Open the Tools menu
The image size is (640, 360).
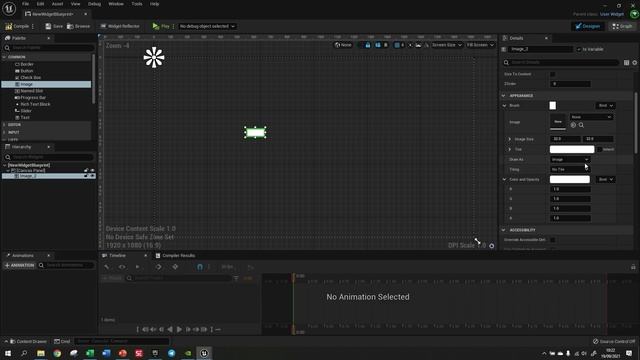click(x=137, y=4)
